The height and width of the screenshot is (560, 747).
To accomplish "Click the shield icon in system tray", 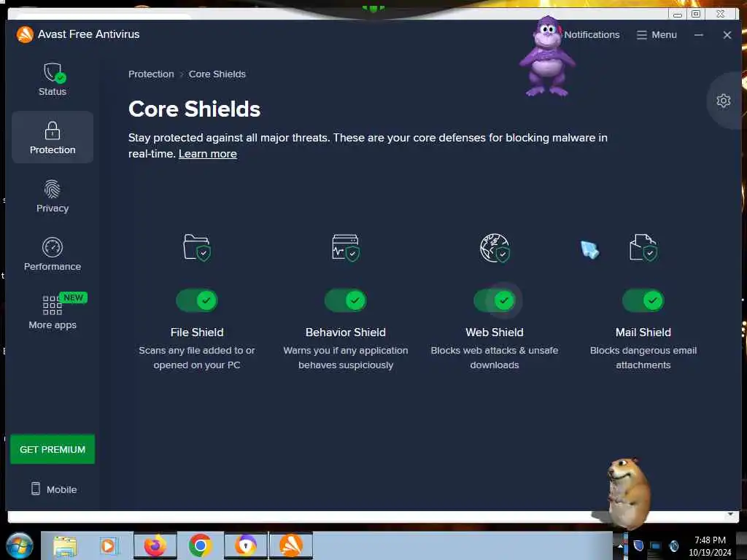I will point(638,545).
